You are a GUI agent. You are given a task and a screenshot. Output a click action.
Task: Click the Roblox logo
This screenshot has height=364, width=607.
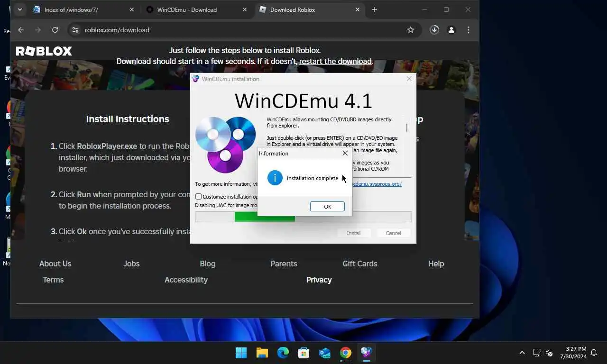tap(44, 51)
